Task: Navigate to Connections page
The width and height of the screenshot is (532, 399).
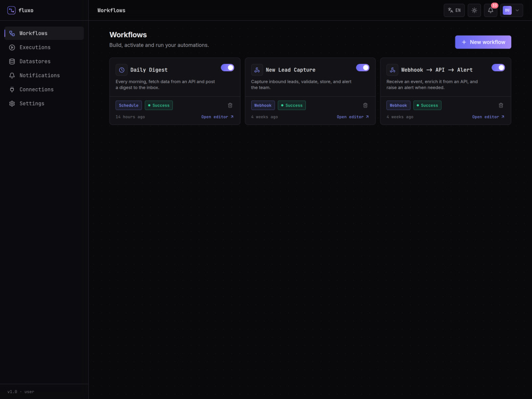Action: (x=44, y=89)
